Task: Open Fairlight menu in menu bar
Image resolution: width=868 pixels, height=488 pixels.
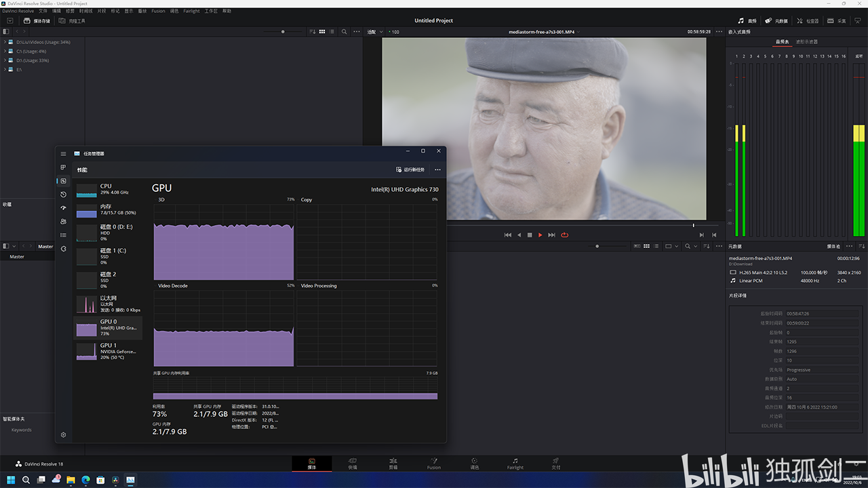Action: coord(191,11)
